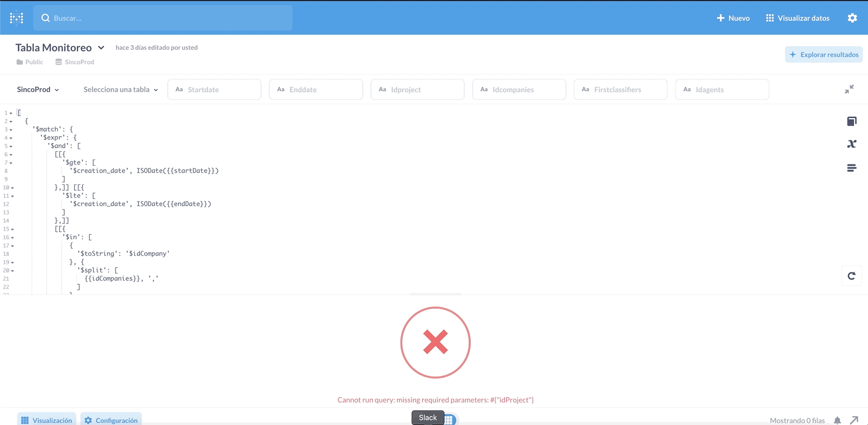
Task: Open the SincoProd database link
Action: pos(75,62)
